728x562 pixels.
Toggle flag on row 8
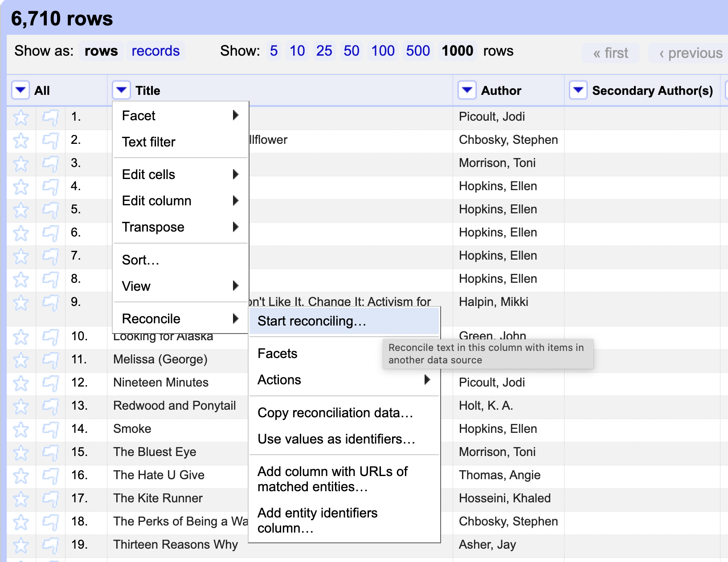[x=50, y=280]
